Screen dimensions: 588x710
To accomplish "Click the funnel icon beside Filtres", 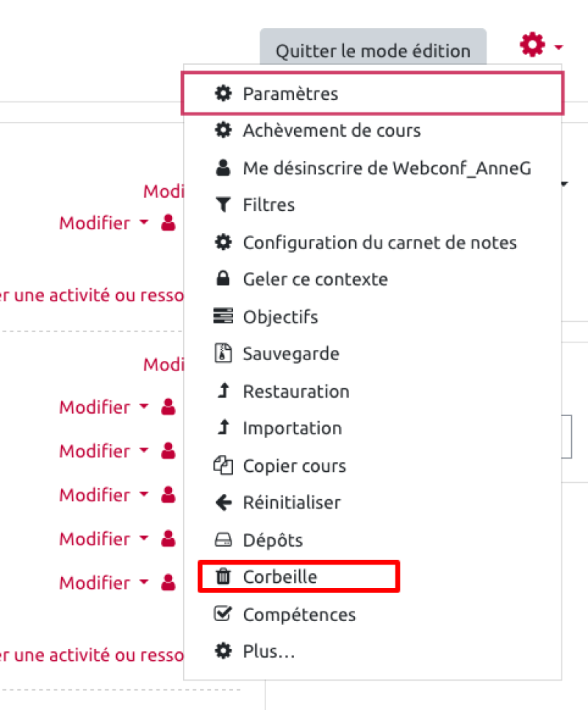I will pyautogui.click(x=222, y=205).
